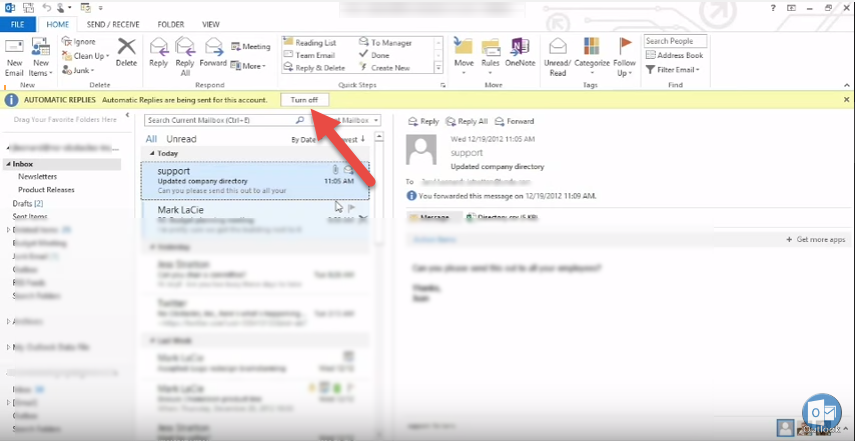
Task: Select email from Mark LaCie
Action: [x=255, y=219]
